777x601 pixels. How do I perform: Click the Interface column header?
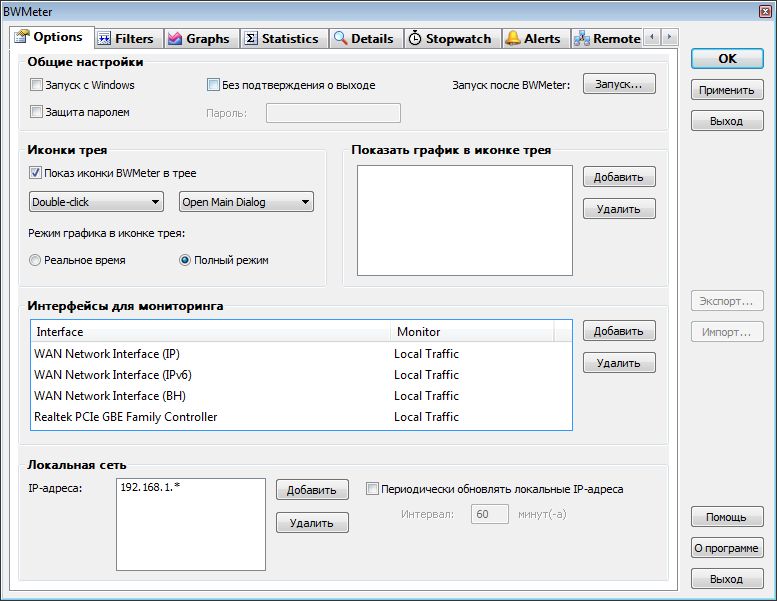click(x=211, y=331)
